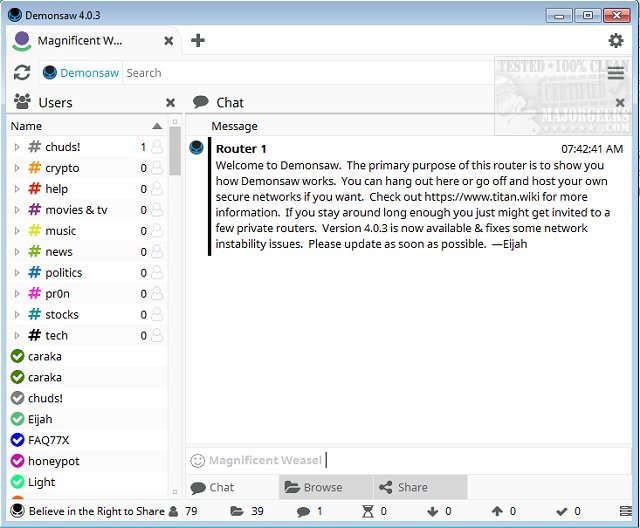Click the hourglass queue icon in status bar
Viewport: 640px width, 528px height.
tap(368, 511)
